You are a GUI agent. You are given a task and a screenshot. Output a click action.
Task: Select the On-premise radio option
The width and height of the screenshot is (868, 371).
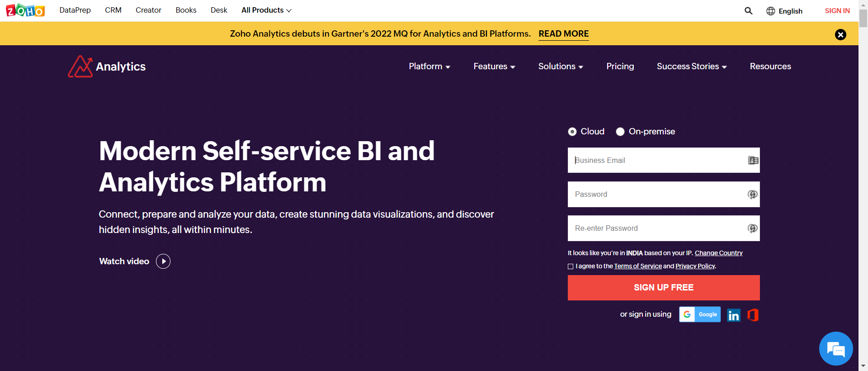[x=620, y=132]
